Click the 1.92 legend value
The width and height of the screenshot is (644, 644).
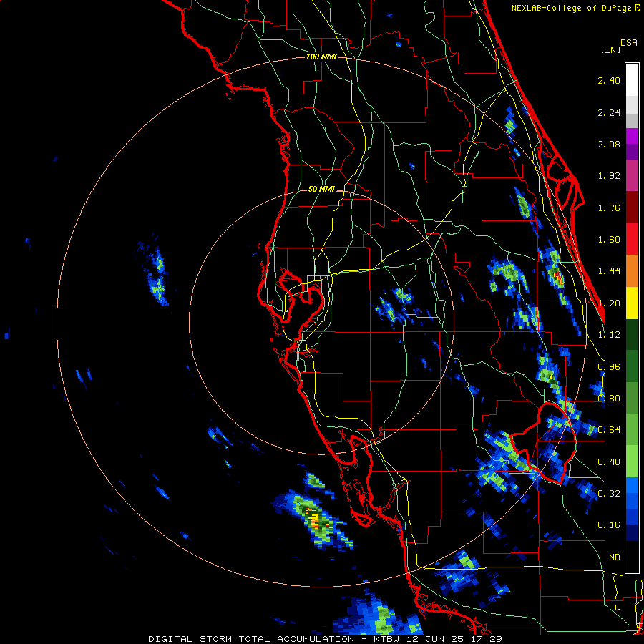point(609,176)
